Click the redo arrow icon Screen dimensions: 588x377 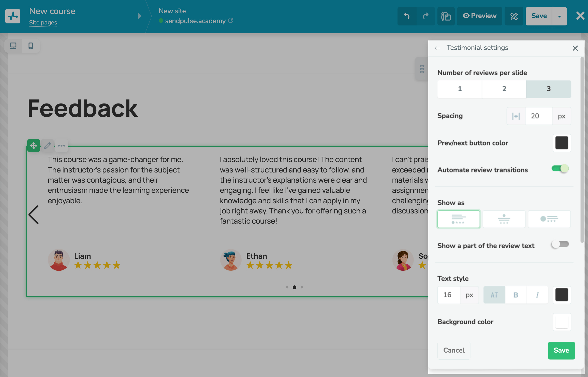point(425,16)
